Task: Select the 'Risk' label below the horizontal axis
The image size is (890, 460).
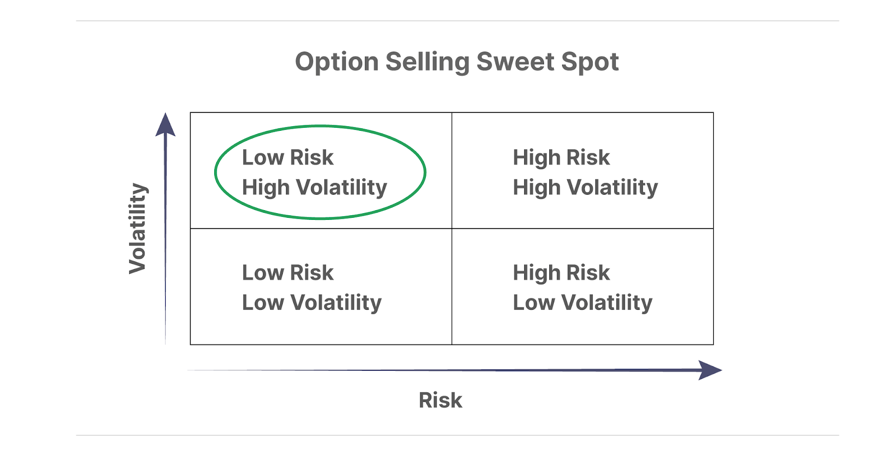Action: pos(440,400)
